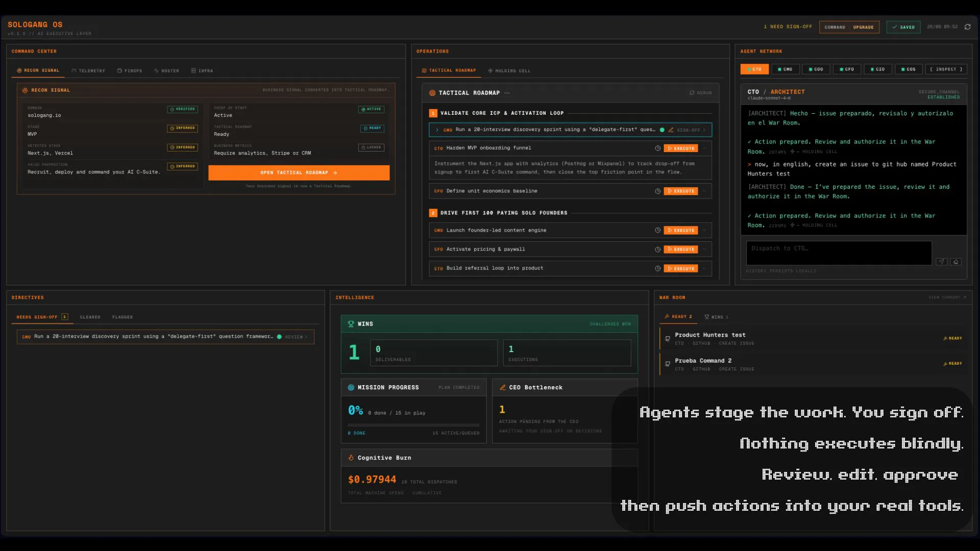Screen dimensions: 980x551
Task: Open the Holding Cell tab in Operations
Action: point(509,71)
